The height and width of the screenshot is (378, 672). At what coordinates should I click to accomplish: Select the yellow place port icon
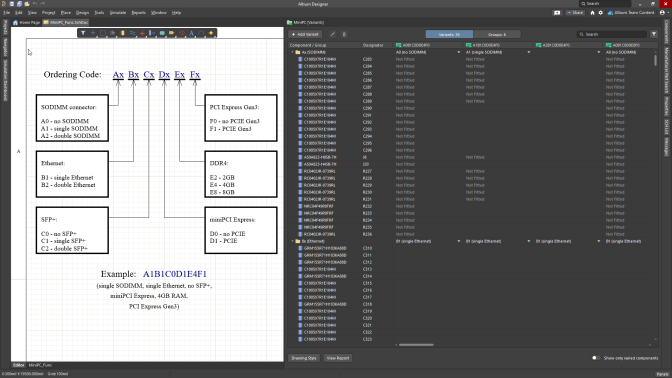(172, 33)
